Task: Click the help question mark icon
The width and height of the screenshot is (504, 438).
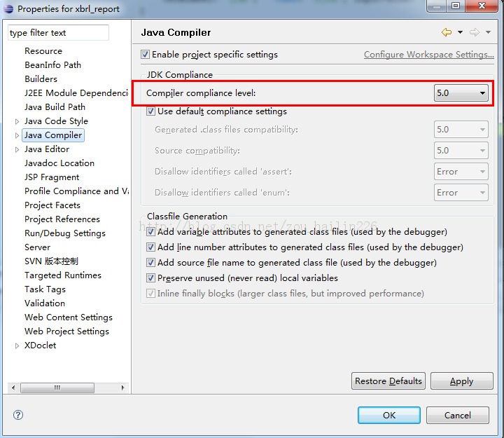Action: (18, 415)
